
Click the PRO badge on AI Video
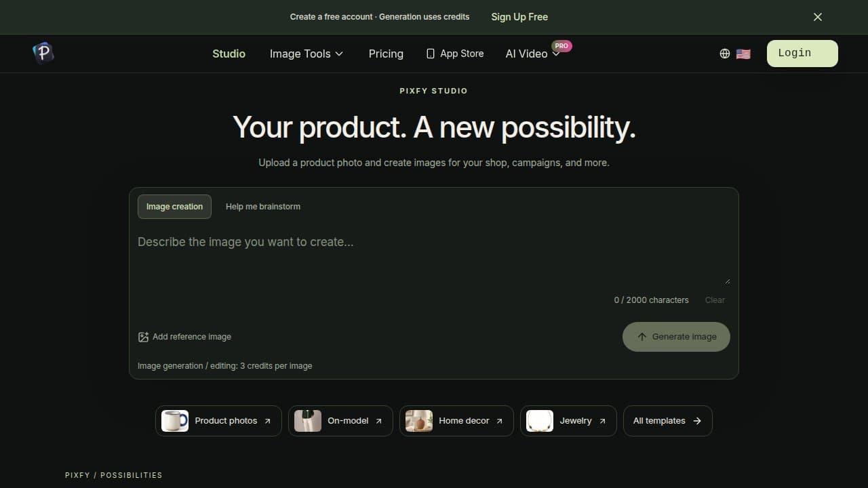point(561,46)
